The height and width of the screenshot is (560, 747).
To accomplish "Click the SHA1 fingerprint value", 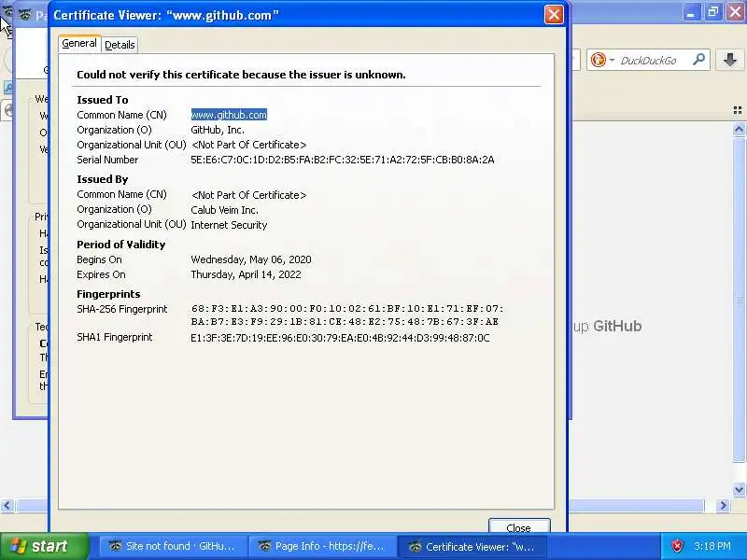I will coord(340,338).
